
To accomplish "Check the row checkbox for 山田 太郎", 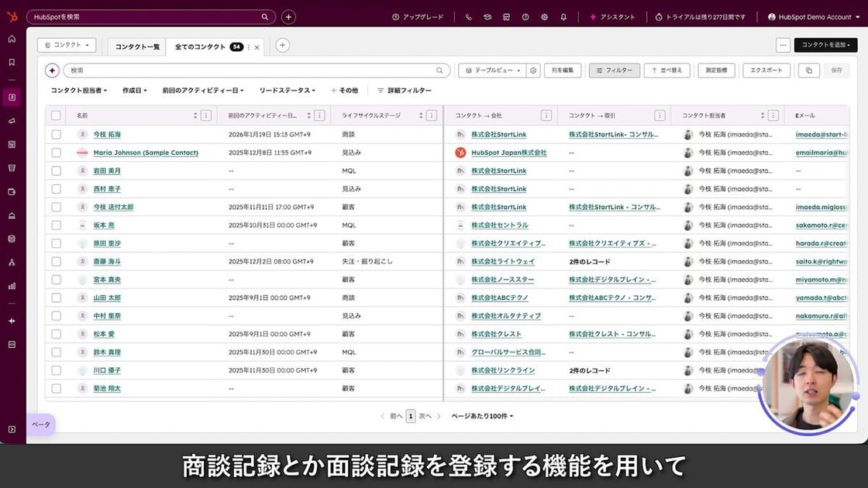I will (x=56, y=297).
